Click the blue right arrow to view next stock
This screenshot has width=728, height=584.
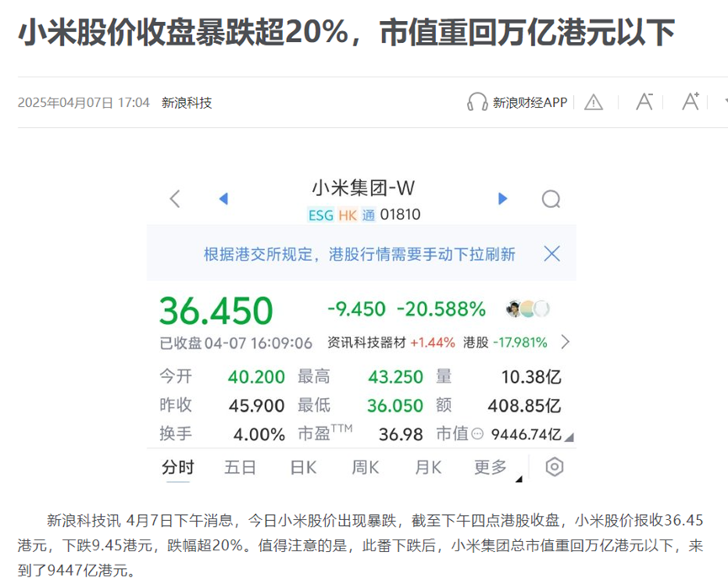tap(502, 199)
